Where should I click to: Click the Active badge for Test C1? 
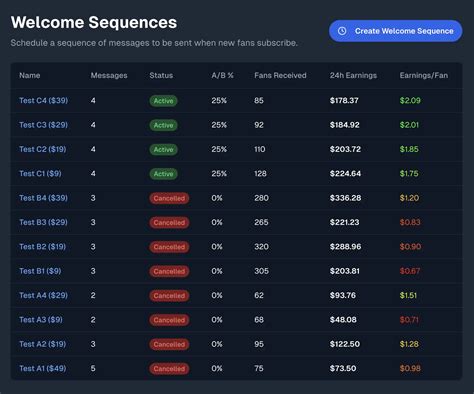point(163,174)
